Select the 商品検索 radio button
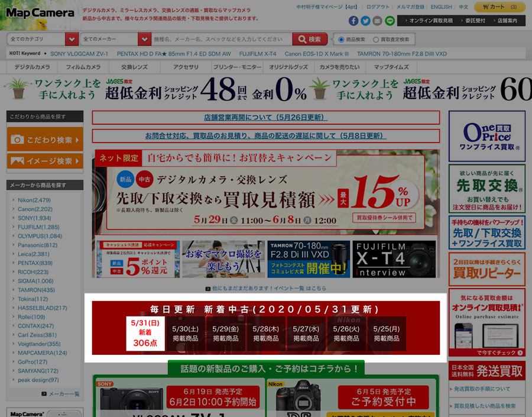The height and width of the screenshot is (417, 532). click(342, 40)
